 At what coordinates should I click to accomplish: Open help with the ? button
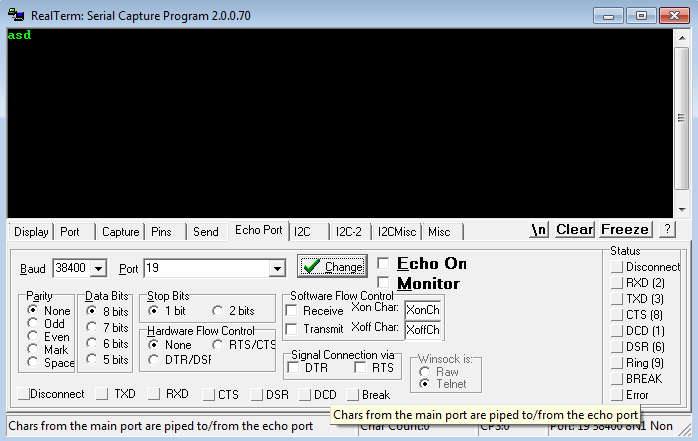point(666,230)
